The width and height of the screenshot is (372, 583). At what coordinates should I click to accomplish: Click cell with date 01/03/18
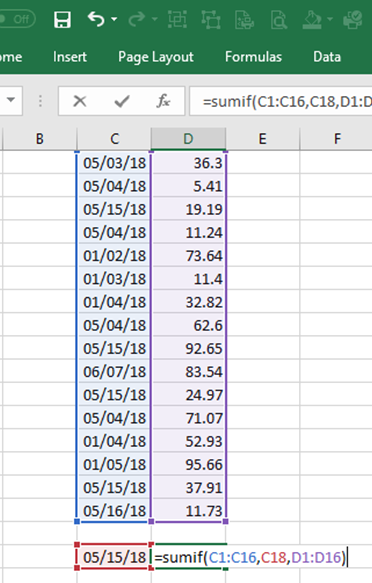(114, 278)
